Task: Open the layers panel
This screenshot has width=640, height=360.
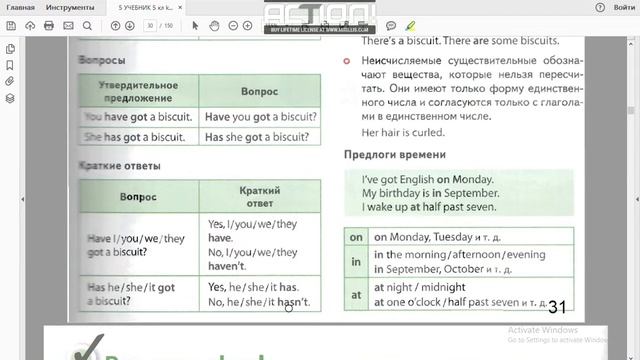Action: point(10,98)
